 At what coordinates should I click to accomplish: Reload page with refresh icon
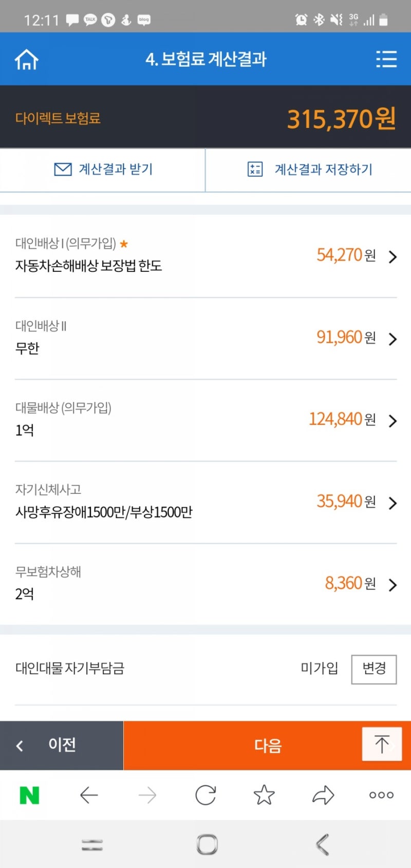[x=206, y=795]
